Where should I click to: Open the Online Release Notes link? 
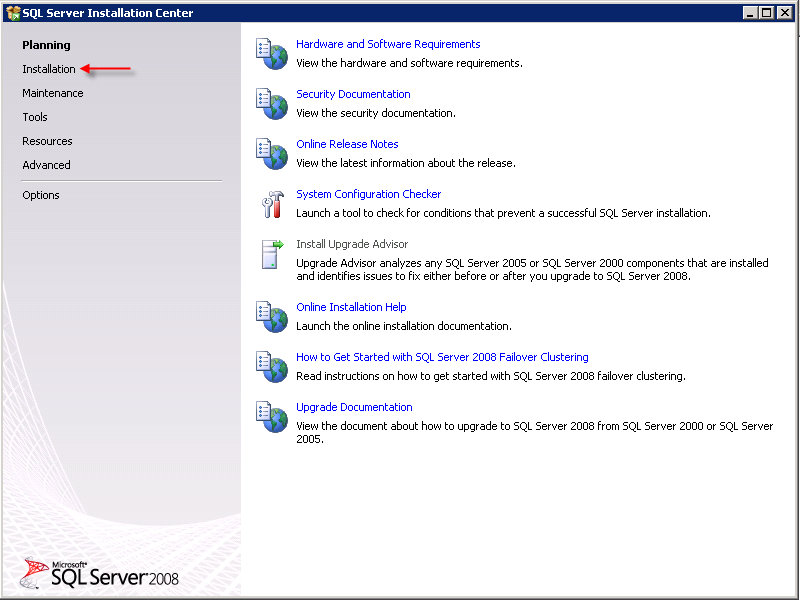coord(347,144)
